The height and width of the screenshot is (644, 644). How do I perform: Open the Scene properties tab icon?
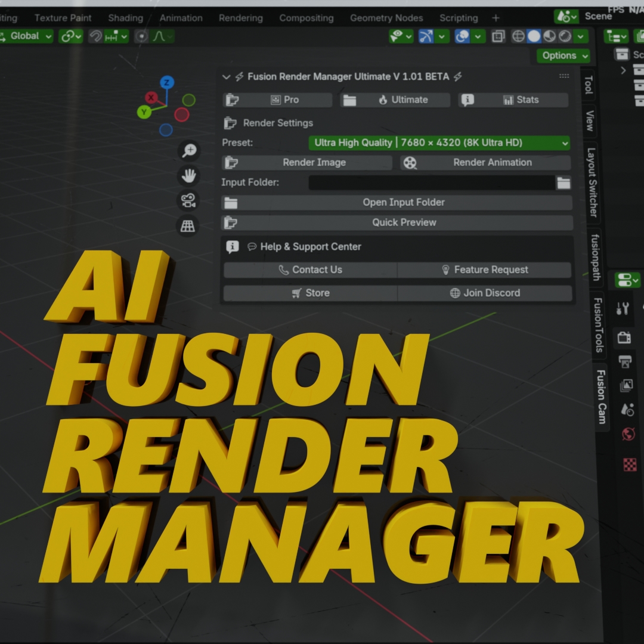click(x=628, y=410)
